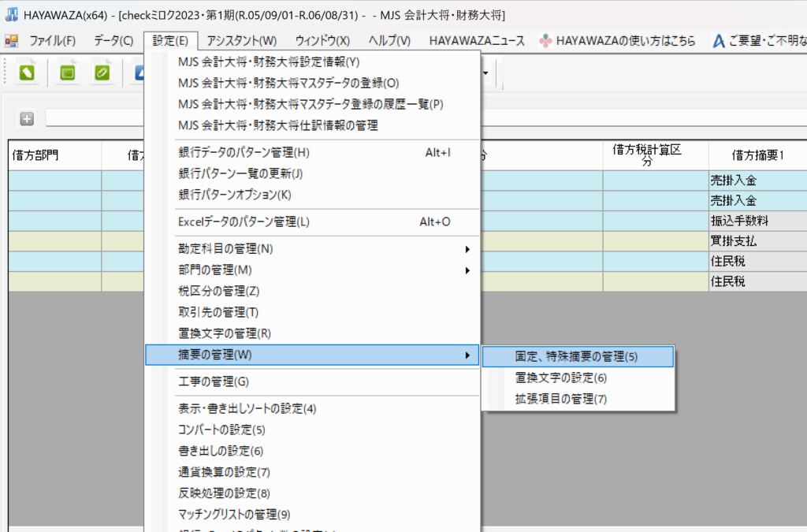This screenshot has width=807, height=532.
Task: Click the clover icon for HAYAWAZA usage guide
Action: pos(546,40)
